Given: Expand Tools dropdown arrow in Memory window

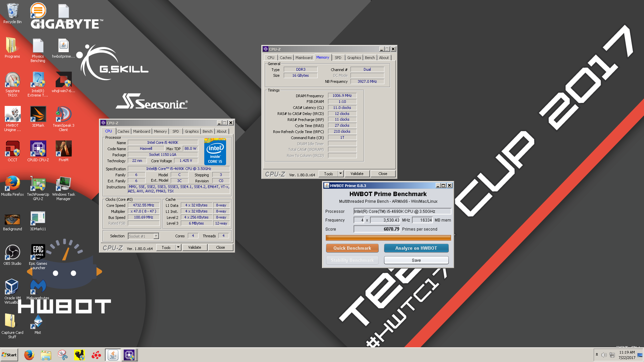Looking at the screenshot, I should [341, 174].
